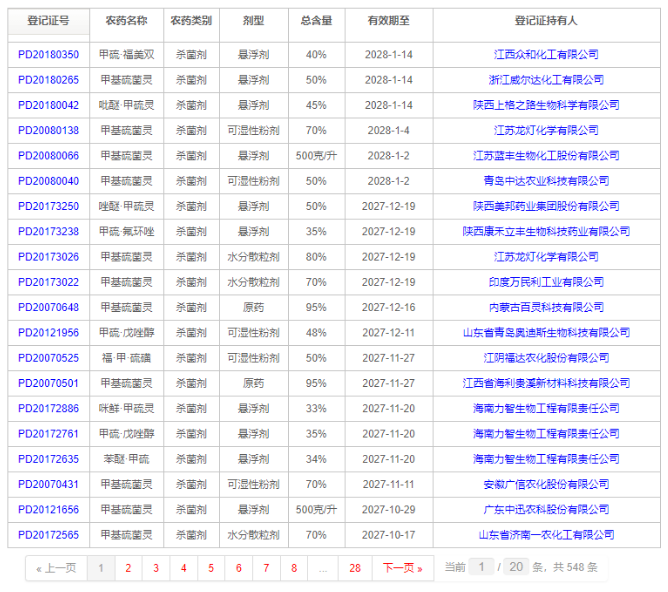The width and height of the screenshot is (668, 592).
Task: Open 海南力智生物工程 link in the PD20172635 row
Action: (x=546, y=459)
